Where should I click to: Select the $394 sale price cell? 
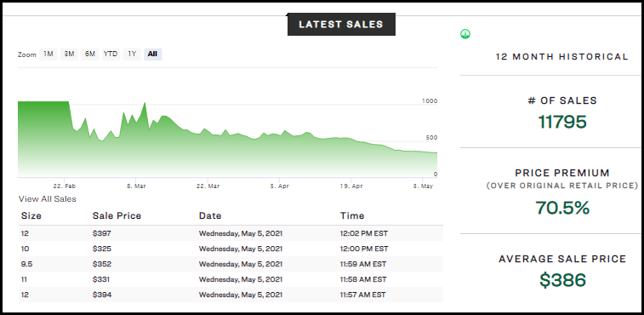(102, 295)
